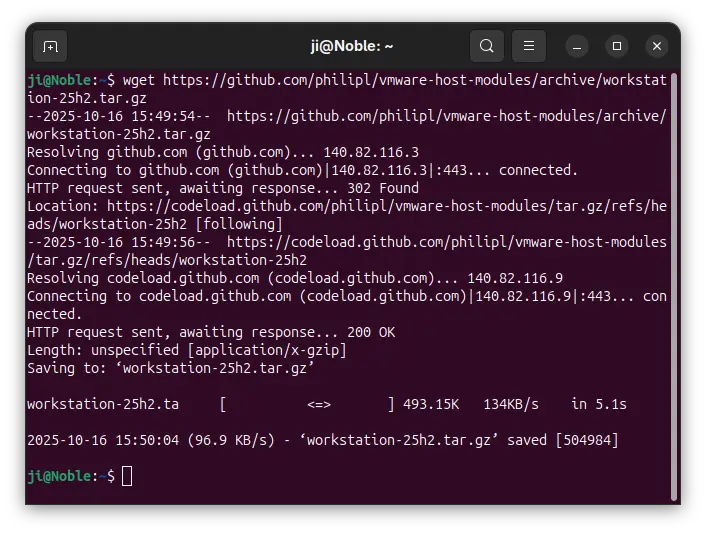Viewport: 706px width, 533px height.
Task: Click the ji@Noble: ~ window title
Action: pyautogui.click(x=352, y=46)
